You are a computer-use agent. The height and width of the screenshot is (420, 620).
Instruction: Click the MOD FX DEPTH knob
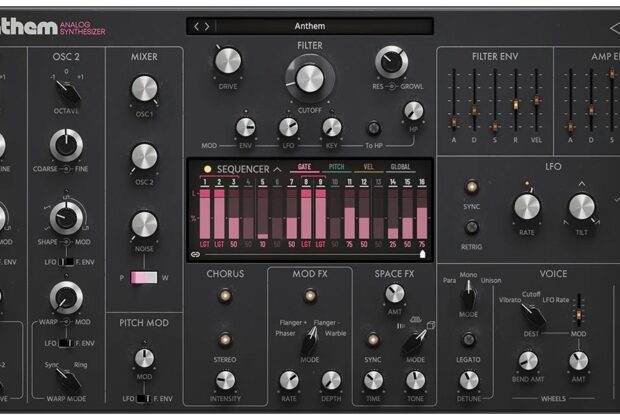point(331,381)
